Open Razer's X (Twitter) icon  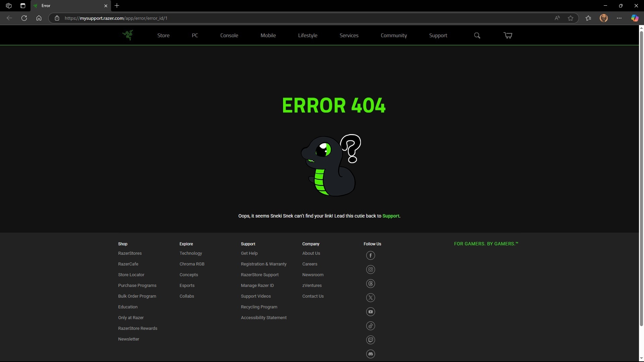(370, 298)
